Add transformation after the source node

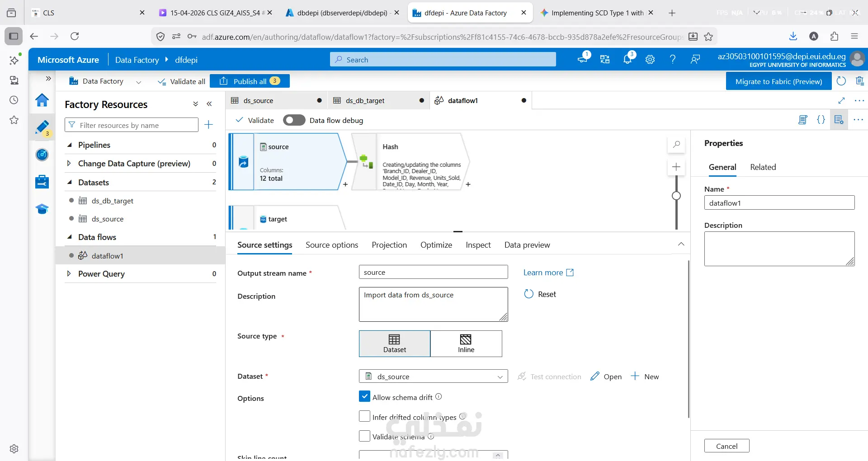pyautogui.click(x=345, y=184)
